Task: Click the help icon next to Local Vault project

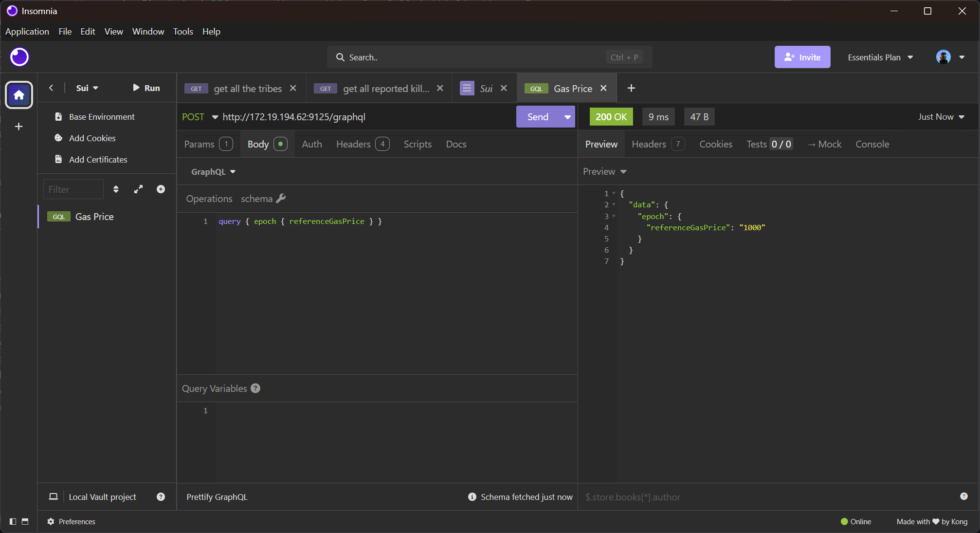Action: pyautogui.click(x=161, y=496)
